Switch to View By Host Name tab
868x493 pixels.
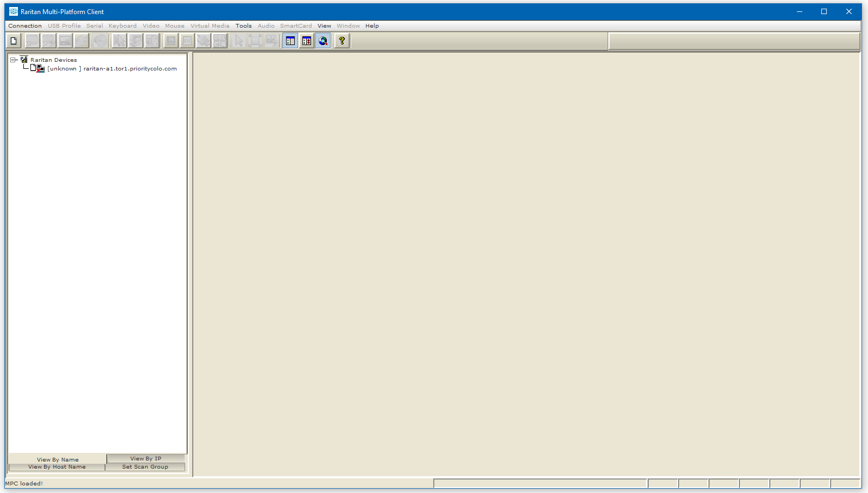click(57, 467)
